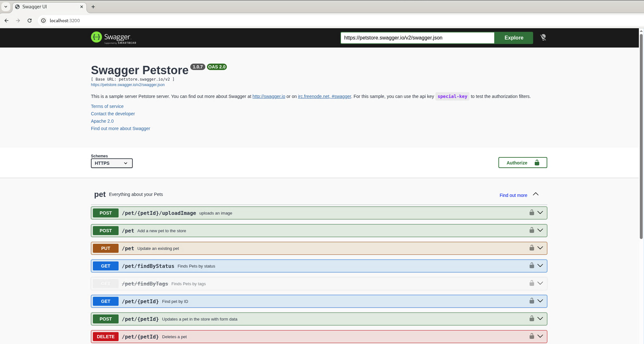This screenshot has width=644, height=344.
Task: Click lock icon on 'Updates a pet in the store' row
Action: coord(532,319)
